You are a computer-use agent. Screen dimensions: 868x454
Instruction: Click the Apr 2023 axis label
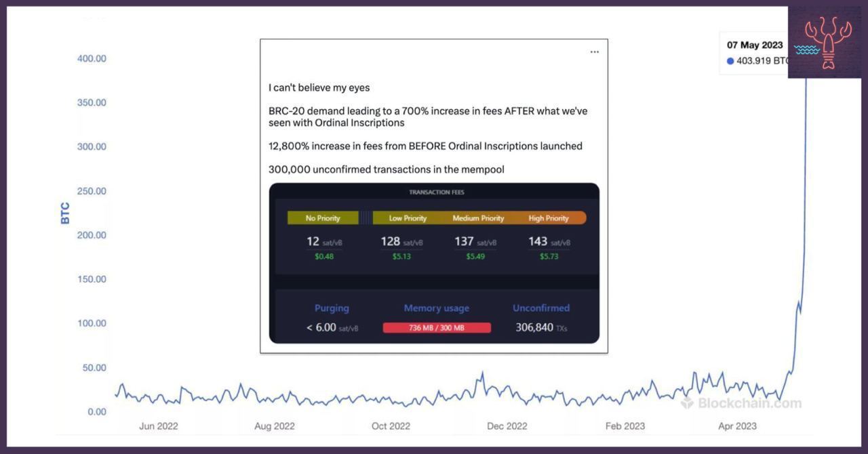[737, 426]
